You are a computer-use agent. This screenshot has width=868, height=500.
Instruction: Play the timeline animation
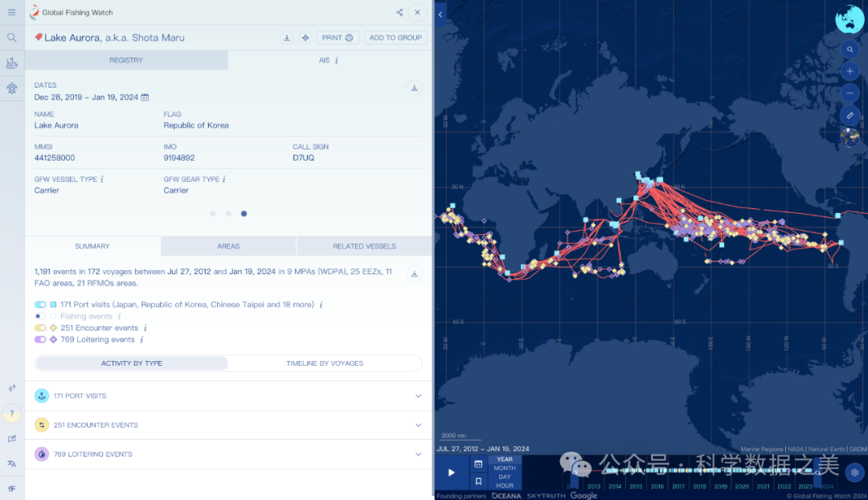[451, 473]
